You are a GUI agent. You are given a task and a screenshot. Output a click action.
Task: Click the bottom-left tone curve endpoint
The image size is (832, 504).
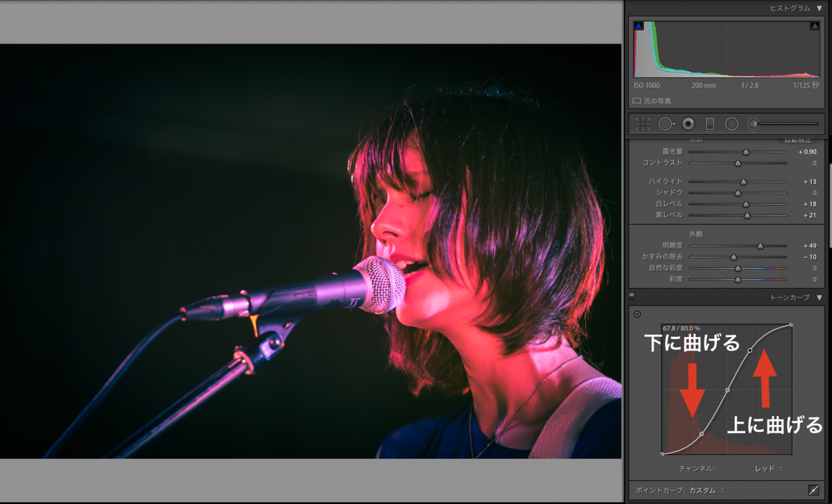click(664, 453)
